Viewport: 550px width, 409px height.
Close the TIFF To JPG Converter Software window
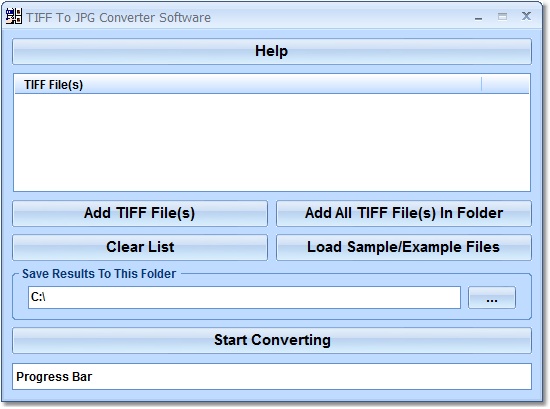point(526,16)
